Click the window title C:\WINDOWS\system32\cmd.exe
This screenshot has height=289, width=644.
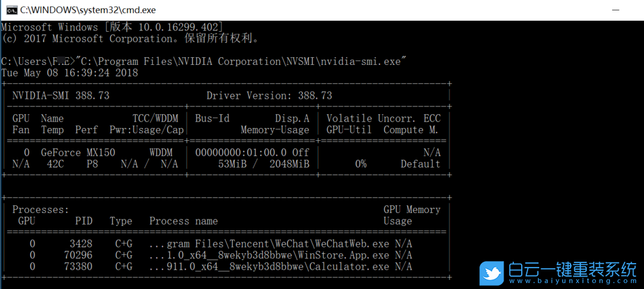click(88, 10)
